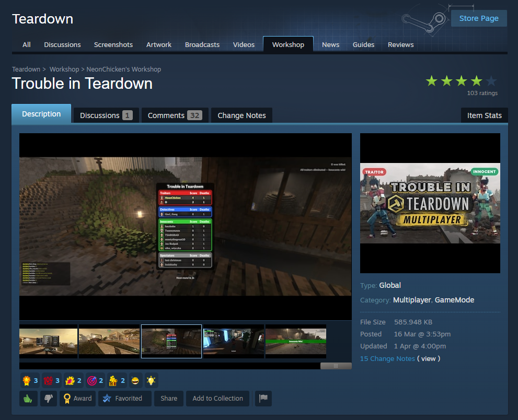Click the thumbs down rate button
Image resolution: width=518 pixels, height=420 pixels.
click(49, 399)
